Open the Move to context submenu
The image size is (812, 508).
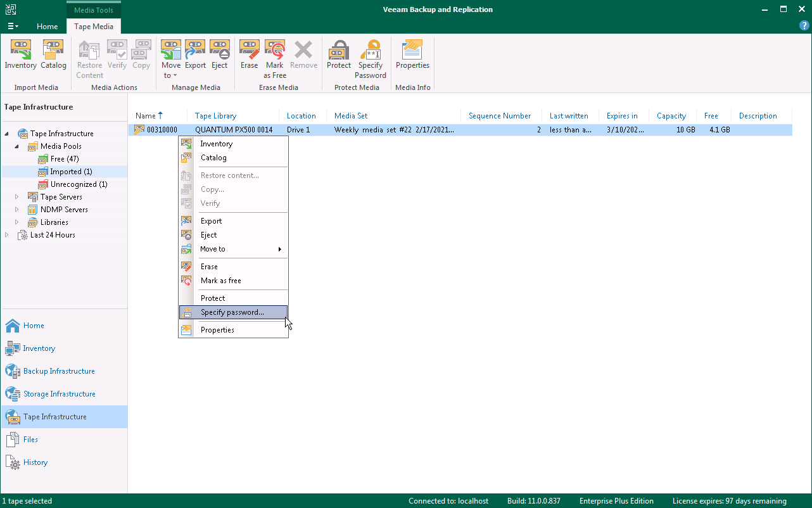coord(233,249)
